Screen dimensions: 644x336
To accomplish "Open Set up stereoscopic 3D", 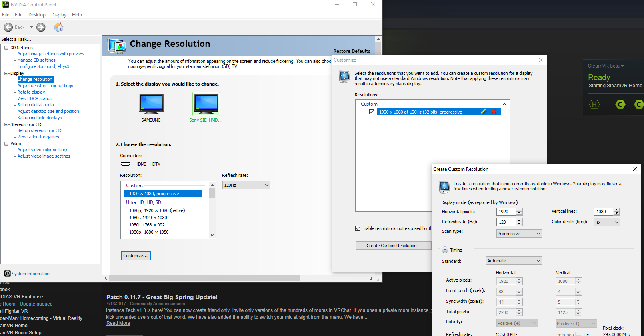I will [x=39, y=130].
